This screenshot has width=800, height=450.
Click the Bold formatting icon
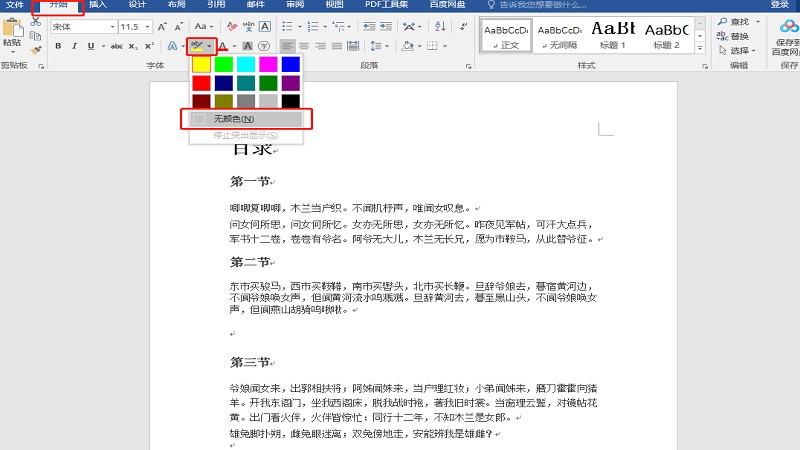click(x=58, y=46)
